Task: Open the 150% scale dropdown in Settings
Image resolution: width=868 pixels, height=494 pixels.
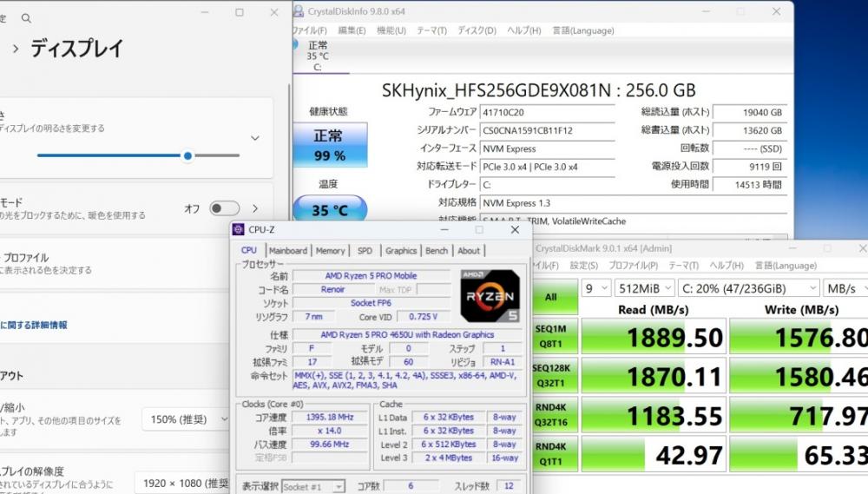Action: 185,419
